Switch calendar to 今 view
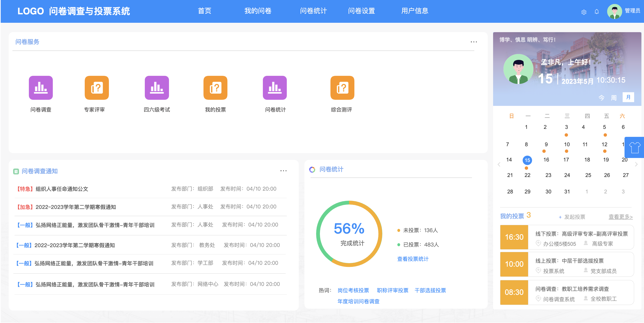The height and width of the screenshot is (323, 644). coord(601,98)
